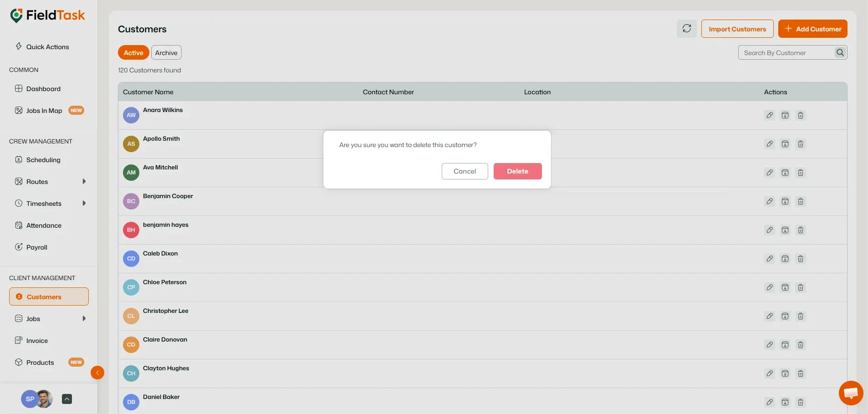The image size is (868, 414).
Task: Edit customer Christopher Lee
Action: 770,316
